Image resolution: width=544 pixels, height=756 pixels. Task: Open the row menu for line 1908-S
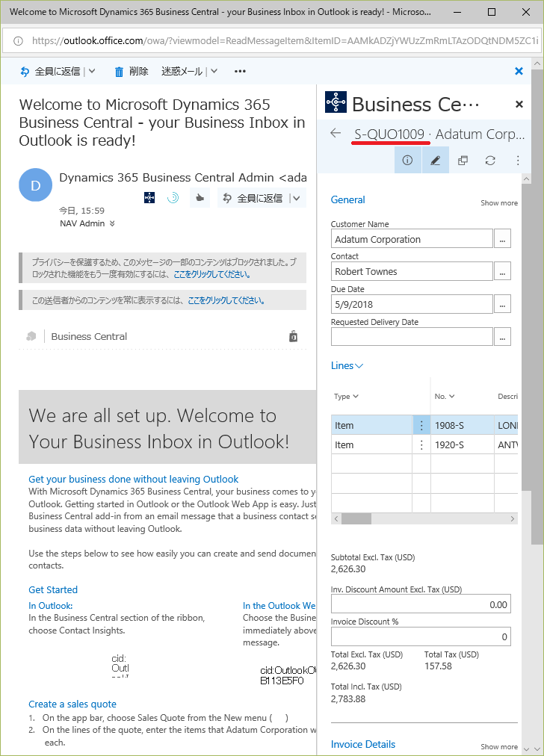(421, 425)
